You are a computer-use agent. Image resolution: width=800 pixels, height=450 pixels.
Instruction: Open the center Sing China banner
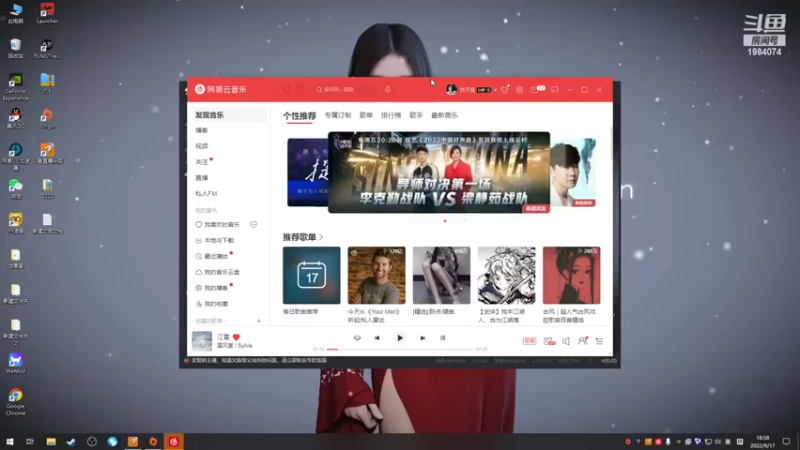pos(439,172)
